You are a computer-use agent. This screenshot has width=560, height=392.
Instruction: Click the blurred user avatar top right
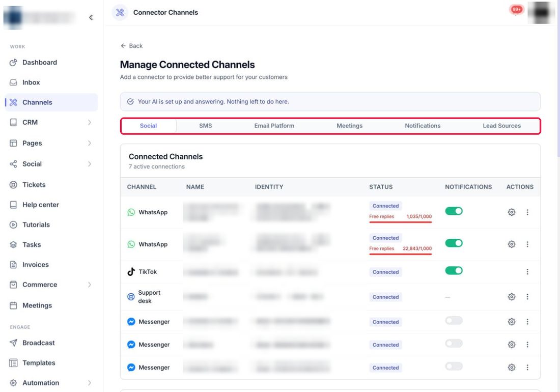click(x=541, y=13)
